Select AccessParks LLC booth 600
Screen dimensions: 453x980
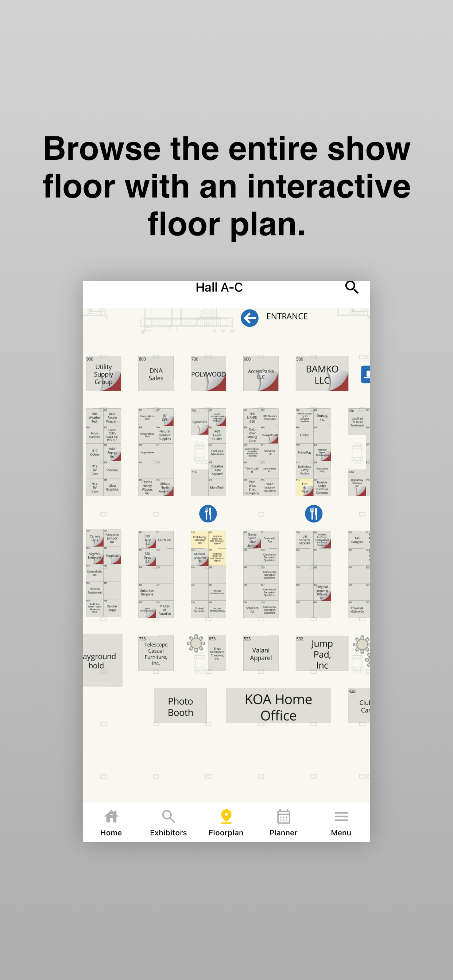pyautogui.click(x=261, y=374)
